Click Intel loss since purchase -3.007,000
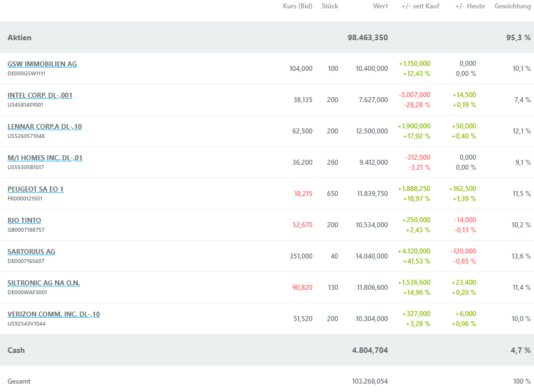 pos(414,95)
